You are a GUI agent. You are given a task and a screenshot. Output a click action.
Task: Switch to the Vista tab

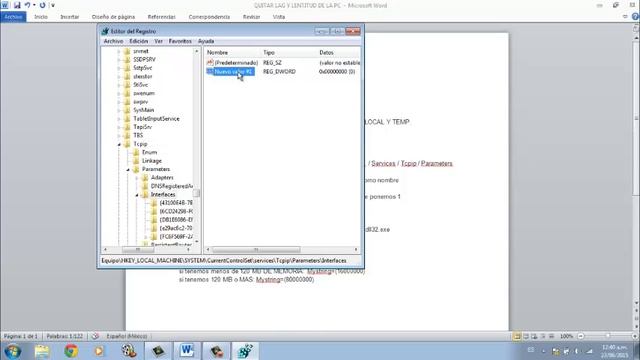[x=279, y=17]
